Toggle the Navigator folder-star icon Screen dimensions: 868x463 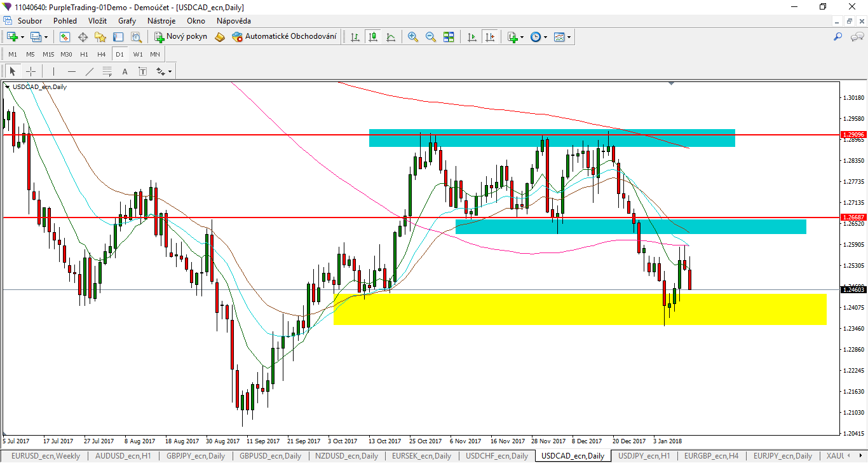(x=100, y=37)
